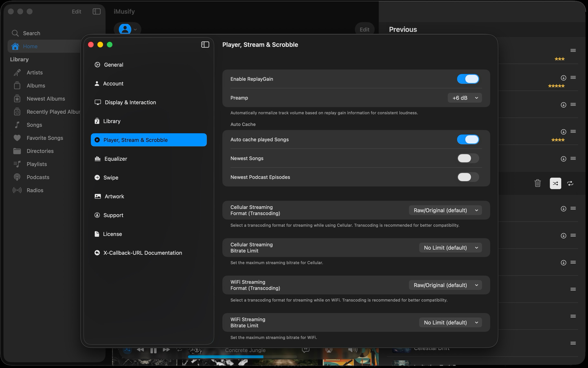Screen dimensions: 588x368
Task: Open Library in the settings sidebar
Action: 149,121
